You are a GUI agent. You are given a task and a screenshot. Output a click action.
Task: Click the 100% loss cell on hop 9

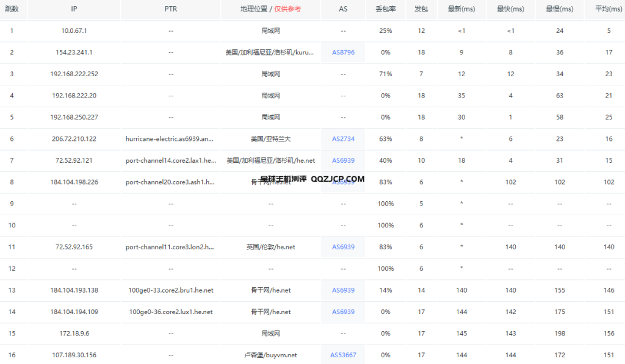click(385, 204)
